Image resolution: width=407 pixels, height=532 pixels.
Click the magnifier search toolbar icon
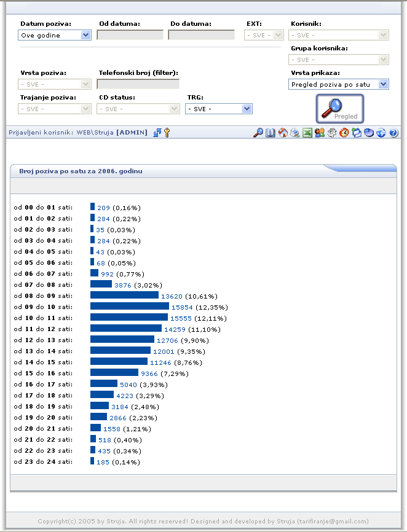[258, 133]
